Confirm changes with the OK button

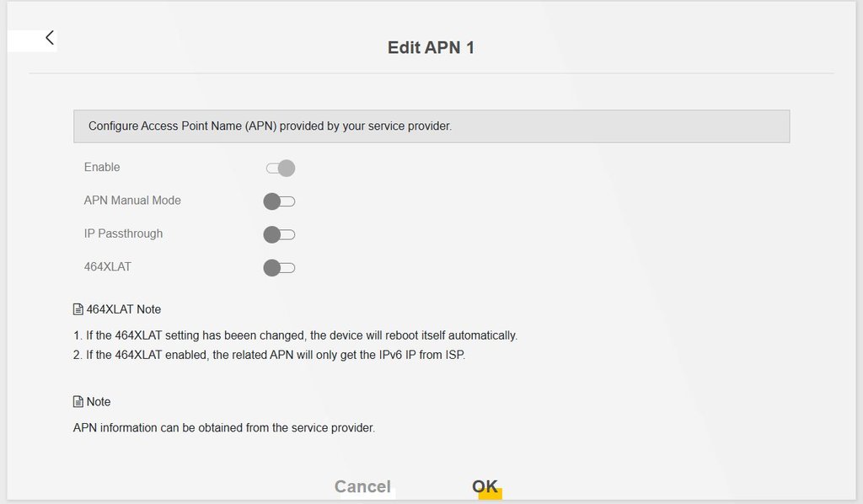(x=485, y=486)
